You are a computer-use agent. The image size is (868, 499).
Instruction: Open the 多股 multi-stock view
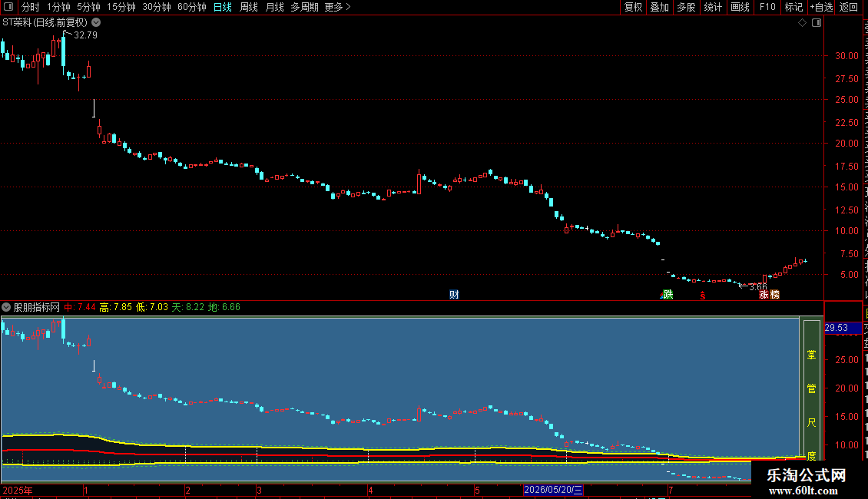[x=686, y=7]
